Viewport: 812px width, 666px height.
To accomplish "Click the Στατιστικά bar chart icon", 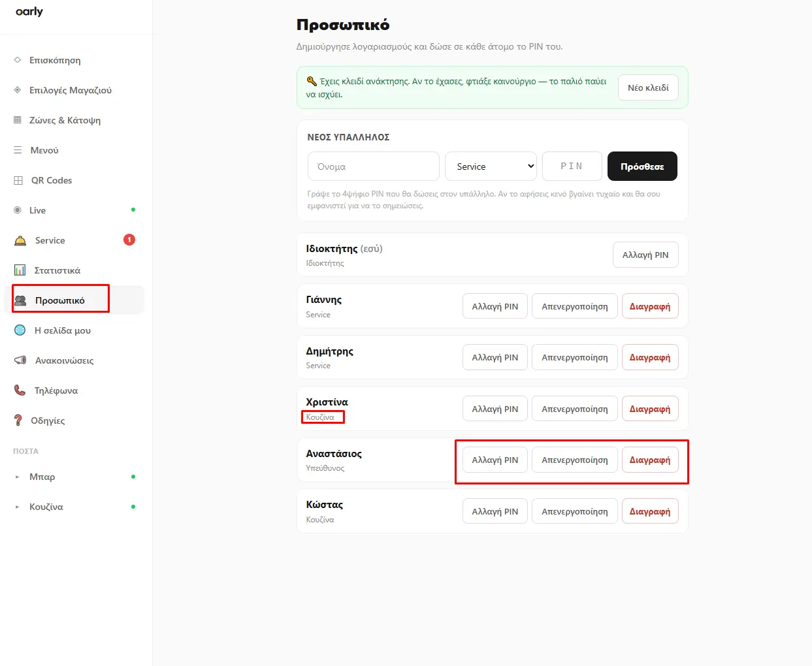I will coord(20,270).
